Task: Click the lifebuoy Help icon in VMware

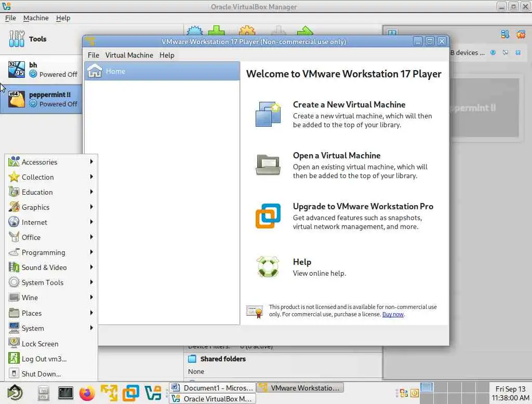Action: click(x=268, y=267)
